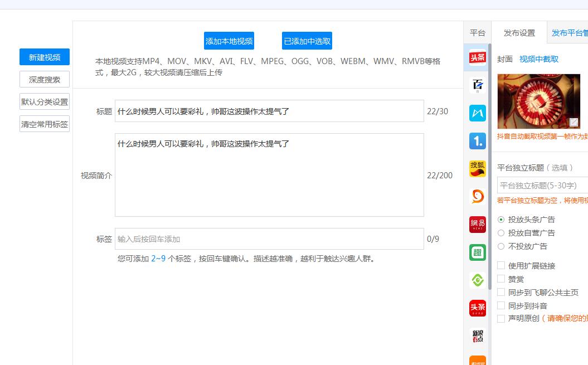Select the green Qutoutiao (趣) platform icon

[x=477, y=252]
